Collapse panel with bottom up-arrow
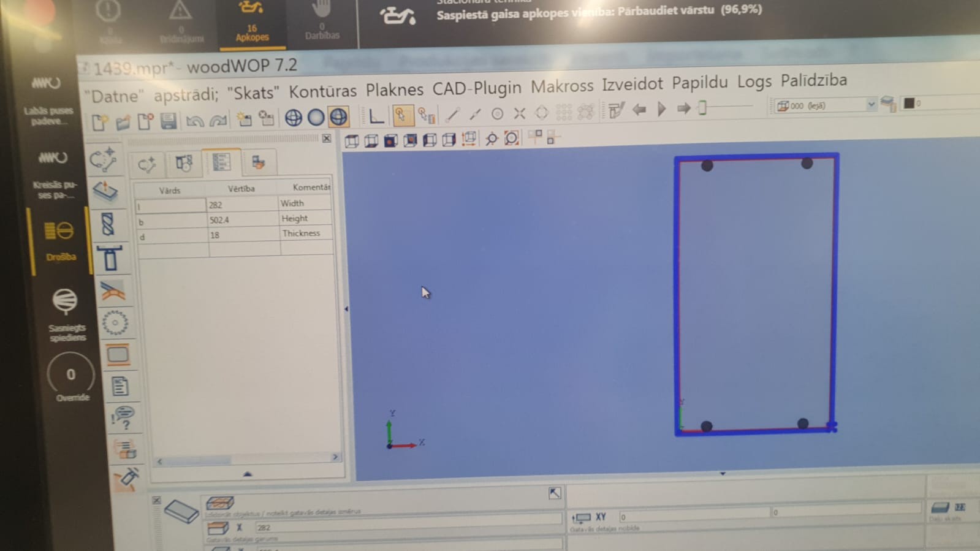This screenshot has height=551, width=980. pos(247,473)
